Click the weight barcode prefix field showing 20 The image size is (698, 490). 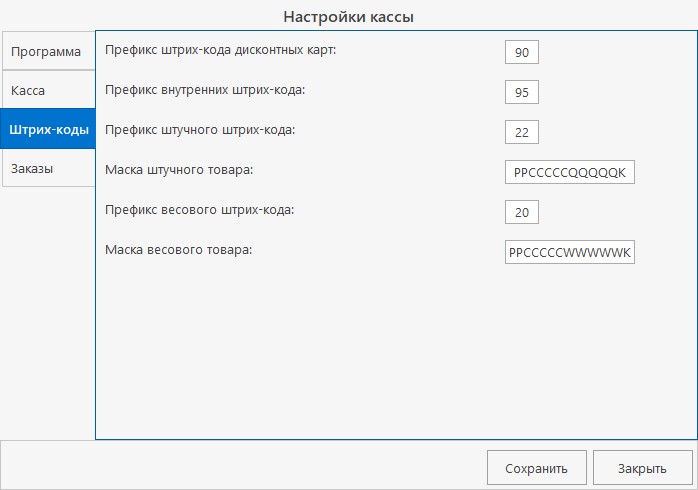coord(522,212)
